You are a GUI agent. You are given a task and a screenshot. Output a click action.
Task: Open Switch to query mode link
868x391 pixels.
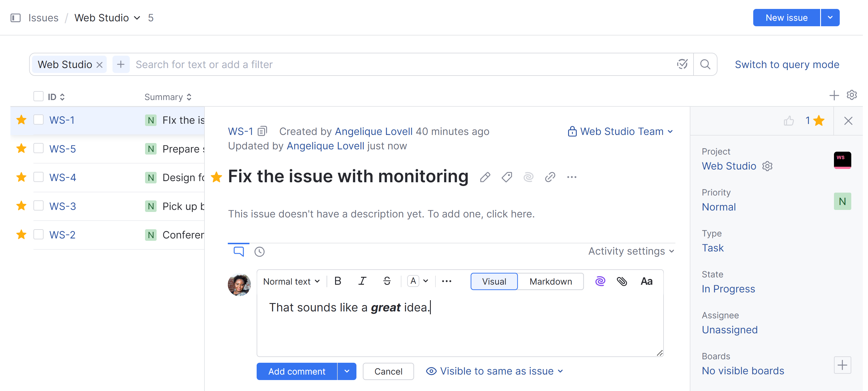click(x=787, y=64)
